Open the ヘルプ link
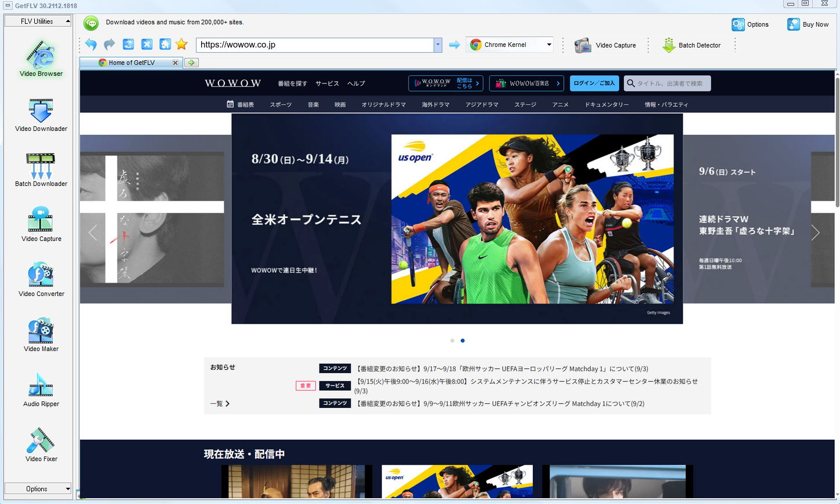Viewport: 840px width, 504px height. (x=356, y=83)
